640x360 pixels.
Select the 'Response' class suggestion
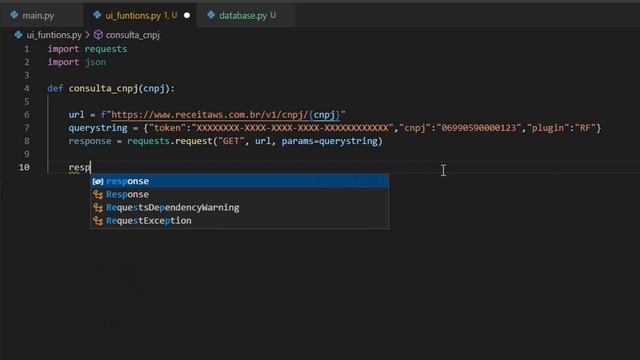click(239, 194)
